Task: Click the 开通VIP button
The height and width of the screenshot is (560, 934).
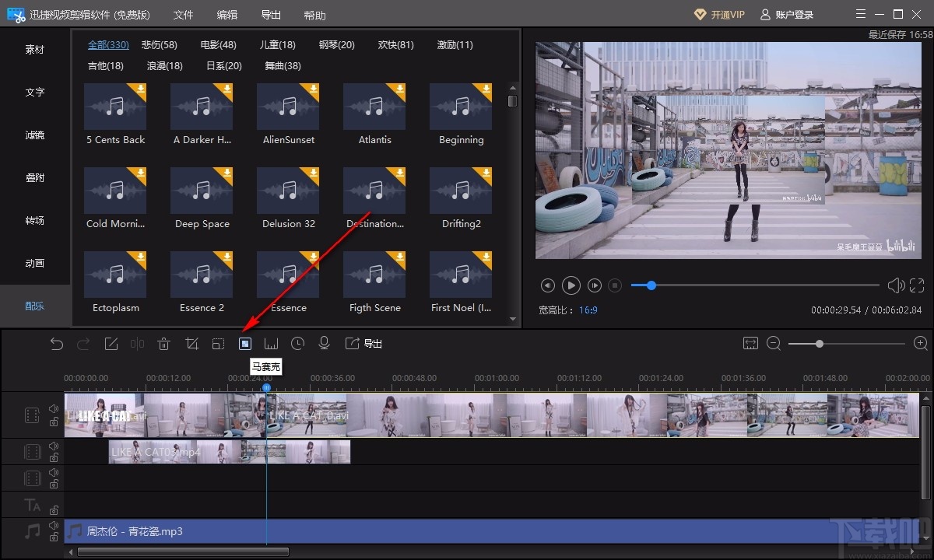Action: (719, 15)
